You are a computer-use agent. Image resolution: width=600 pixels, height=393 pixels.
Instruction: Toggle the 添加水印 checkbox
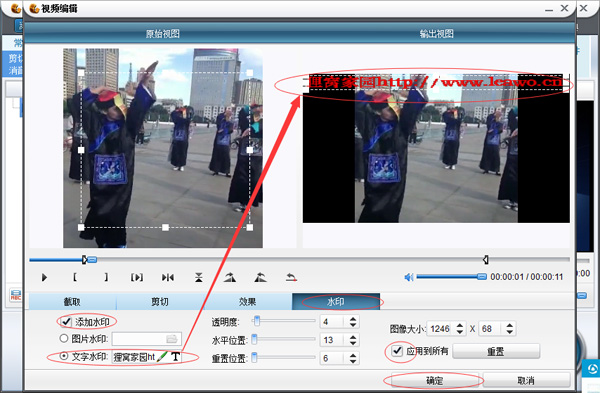coord(66,322)
